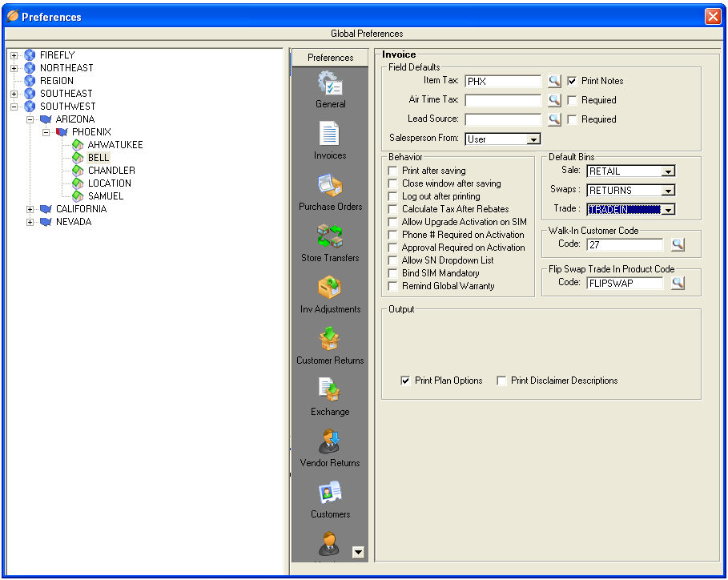
Task: Click the Item Tax lookup magnifier
Action: (x=554, y=81)
